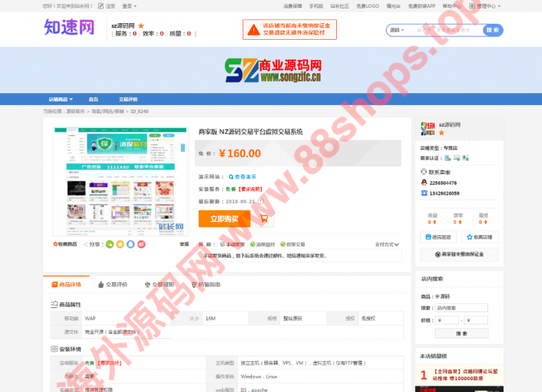Click the QQ penguin contact icon

click(424, 183)
